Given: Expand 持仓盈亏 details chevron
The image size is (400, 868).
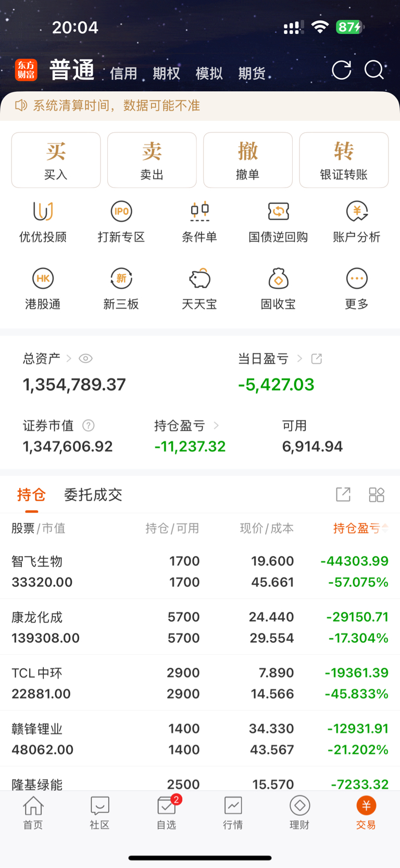Looking at the screenshot, I should coord(216,425).
